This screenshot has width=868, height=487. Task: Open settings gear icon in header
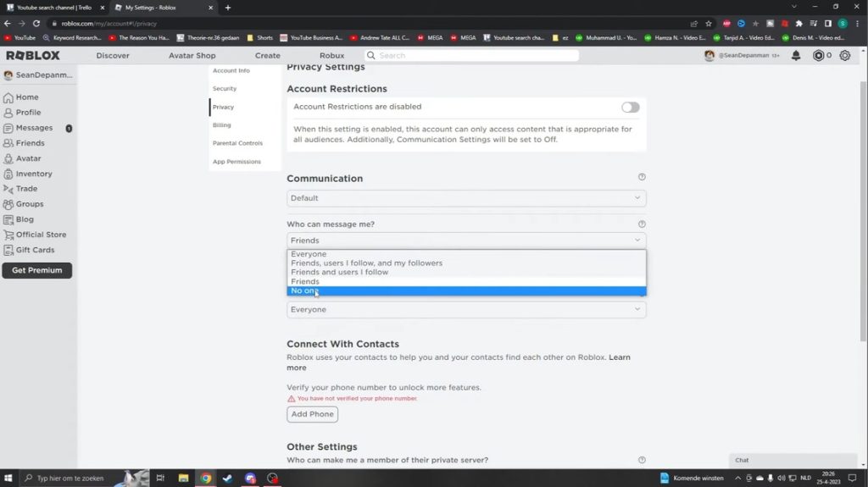[x=845, y=55]
